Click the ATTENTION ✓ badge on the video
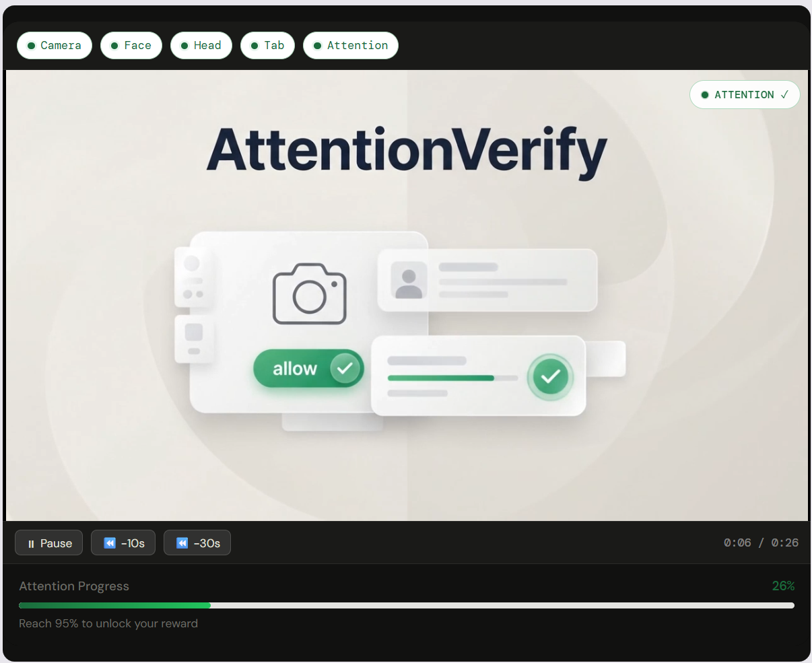Viewport: 812px width, 663px height. click(x=745, y=95)
